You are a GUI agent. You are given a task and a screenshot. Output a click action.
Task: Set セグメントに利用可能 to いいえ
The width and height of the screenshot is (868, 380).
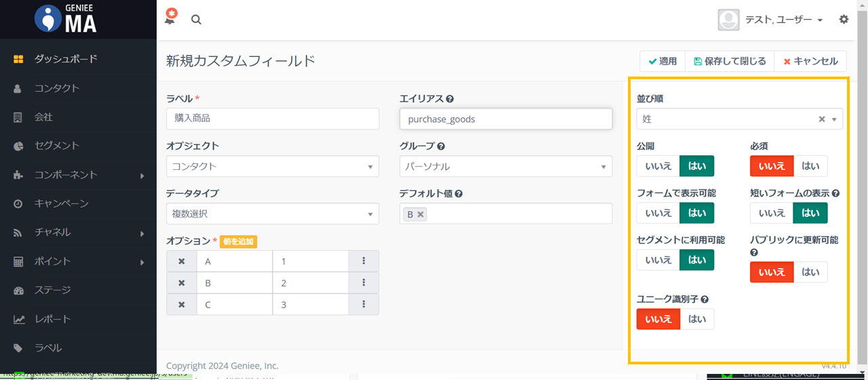[x=658, y=259]
